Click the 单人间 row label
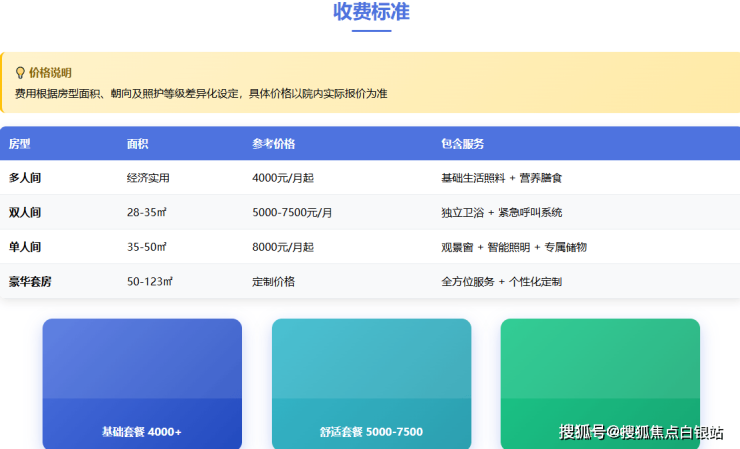The image size is (740, 449). click(x=25, y=247)
